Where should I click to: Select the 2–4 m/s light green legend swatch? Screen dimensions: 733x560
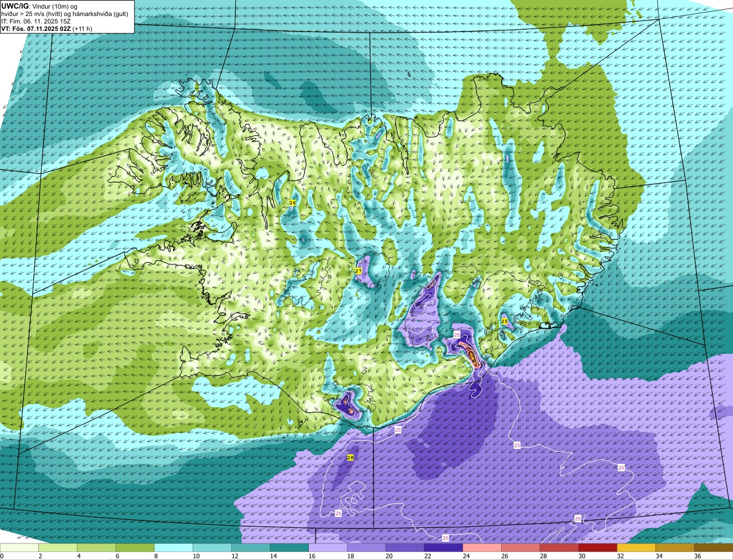58,547
